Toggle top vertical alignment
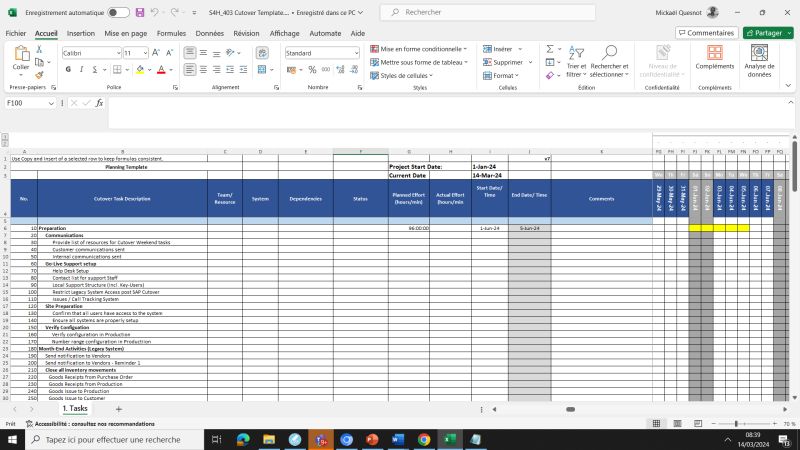Screen dimensions: 800x450 click(190, 53)
